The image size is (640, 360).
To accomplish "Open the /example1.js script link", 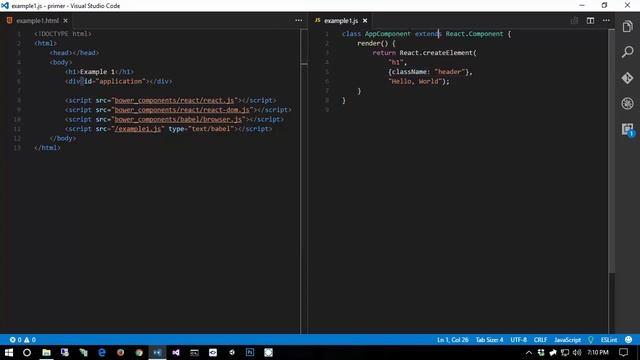I will (138, 129).
